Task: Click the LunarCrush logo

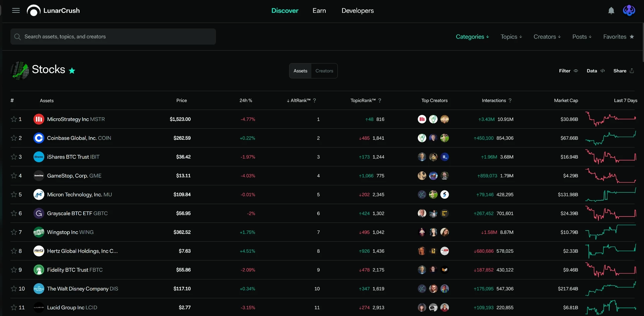Action: coord(53,10)
